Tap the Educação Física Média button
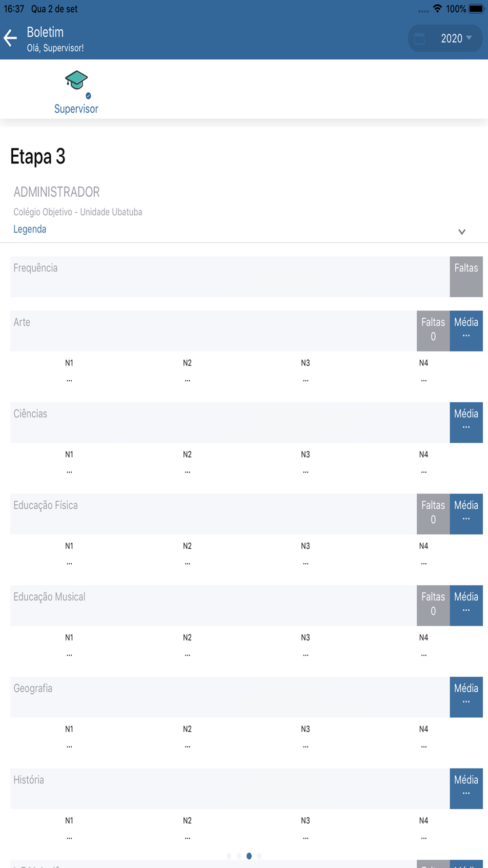 466,514
